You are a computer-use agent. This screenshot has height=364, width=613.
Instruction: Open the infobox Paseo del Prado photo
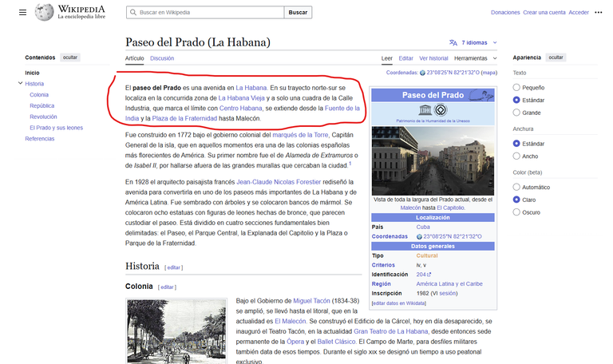point(433,160)
